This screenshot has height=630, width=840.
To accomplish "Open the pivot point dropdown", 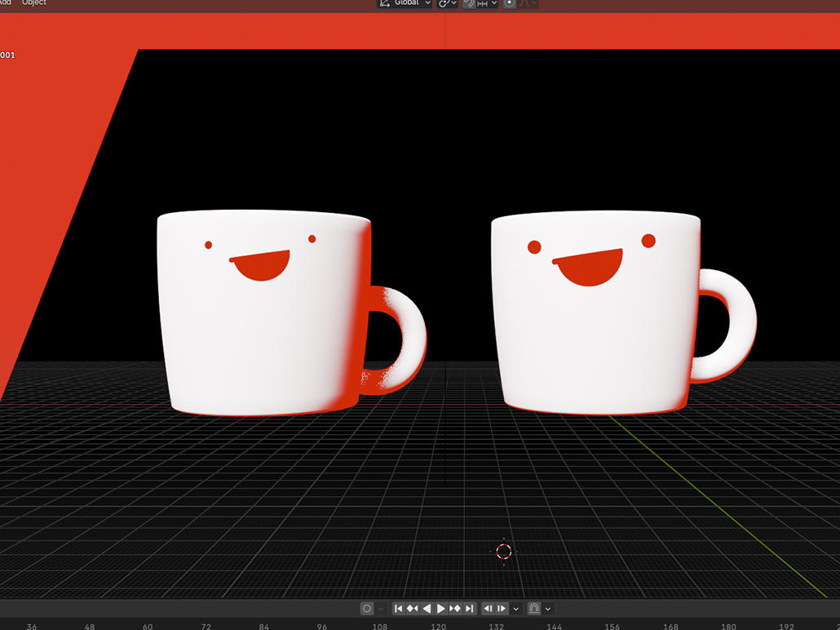I will [x=448, y=3].
